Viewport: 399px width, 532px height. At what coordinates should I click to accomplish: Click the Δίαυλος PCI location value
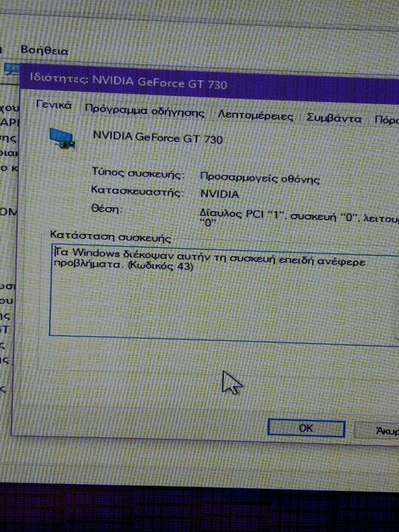click(x=299, y=218)
